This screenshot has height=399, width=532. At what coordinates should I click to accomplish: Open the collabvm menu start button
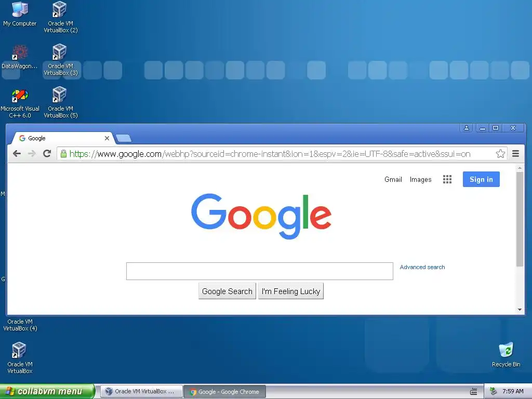[47, 391]
